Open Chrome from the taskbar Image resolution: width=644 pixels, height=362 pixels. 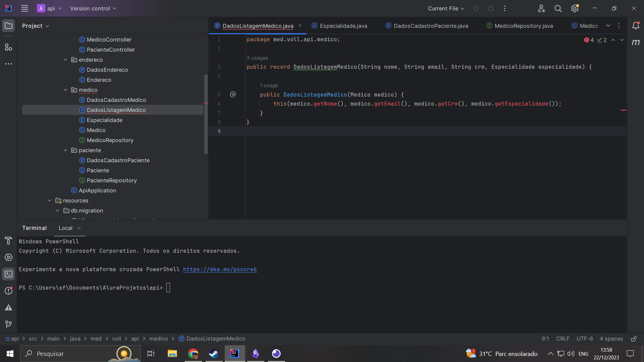(193, 354)
